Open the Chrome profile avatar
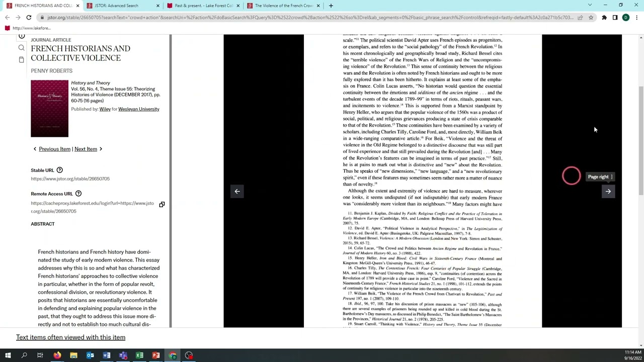 click(x=625, y=18)
